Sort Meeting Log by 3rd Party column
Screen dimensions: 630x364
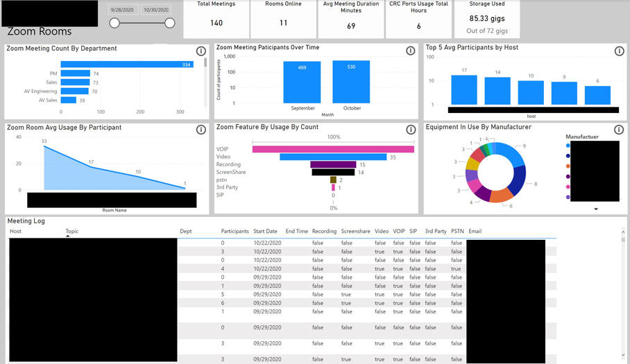[x=436, y=231]
